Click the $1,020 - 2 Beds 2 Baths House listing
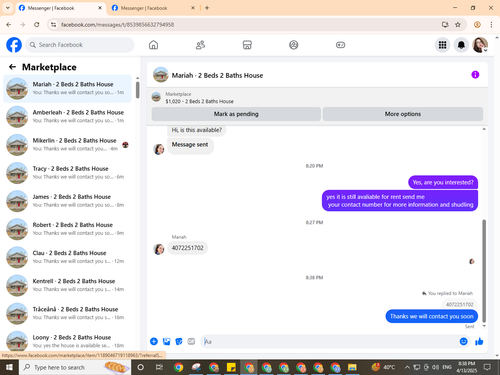This screenshot has width=500, height=375. (199, 101)
